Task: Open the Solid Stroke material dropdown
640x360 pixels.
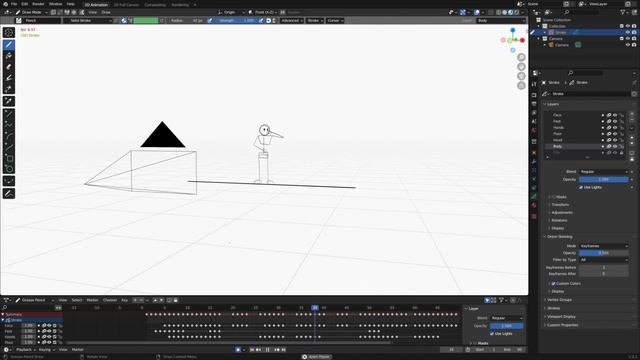Action: pyautogui.click(x=87, y=20)
